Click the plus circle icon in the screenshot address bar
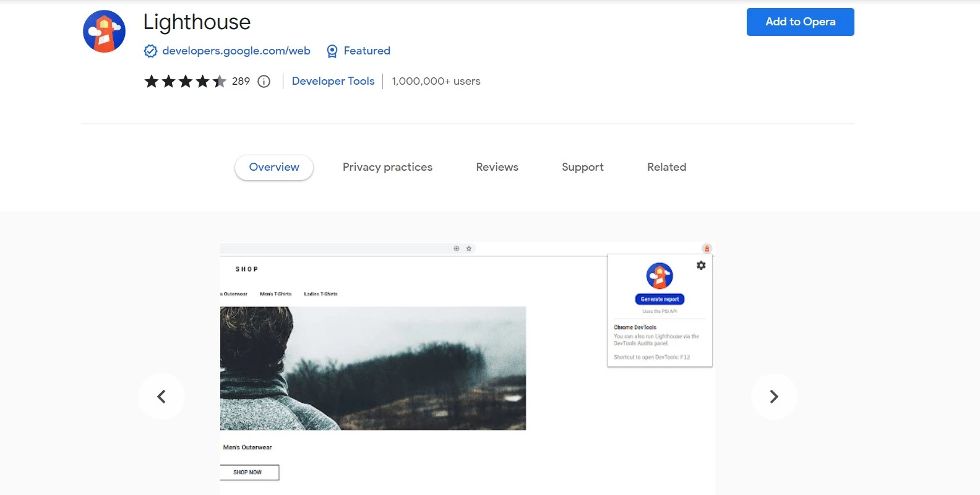The height and width of the screenshot is (495, 980). tap(457, 249)
